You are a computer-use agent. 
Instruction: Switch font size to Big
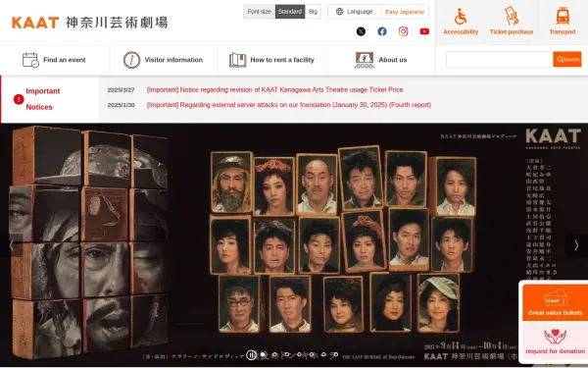pyautogui.click(x=313, y=12)
